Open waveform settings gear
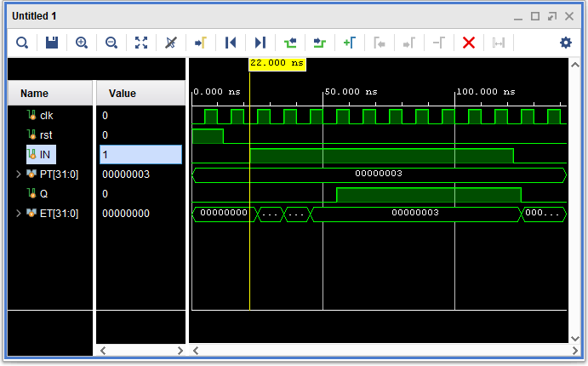Viewport: 588px width, 366px height. [566, 43]
